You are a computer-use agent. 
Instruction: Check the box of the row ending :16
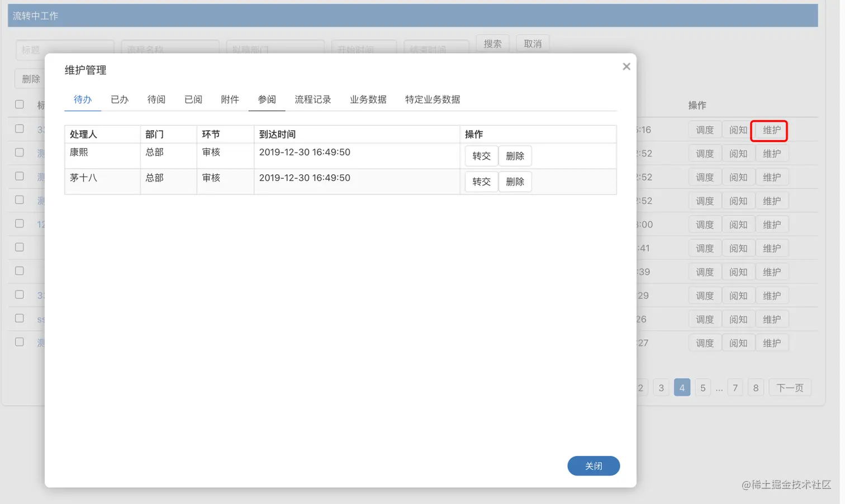pyautogui.click(x=20, y=129)
